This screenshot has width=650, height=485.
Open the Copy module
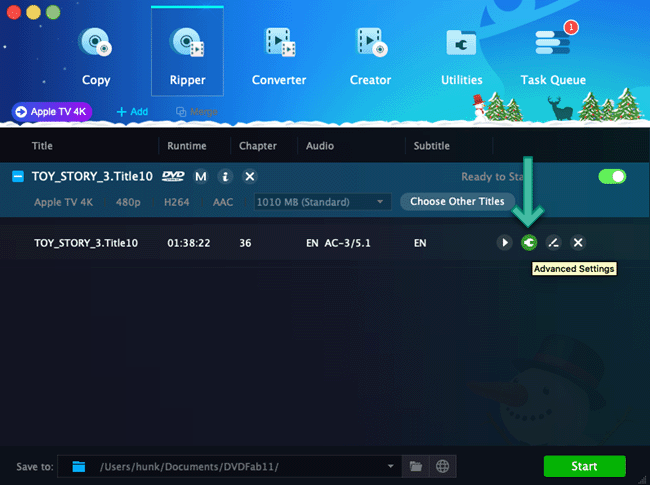click(96, 56)
